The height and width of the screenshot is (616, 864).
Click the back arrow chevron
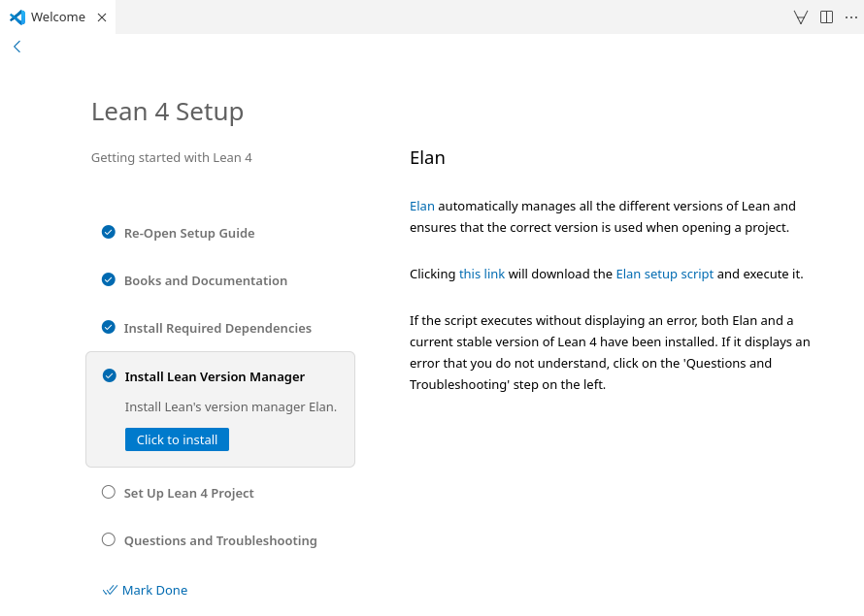pyautogui.click(x=17, y=47)
